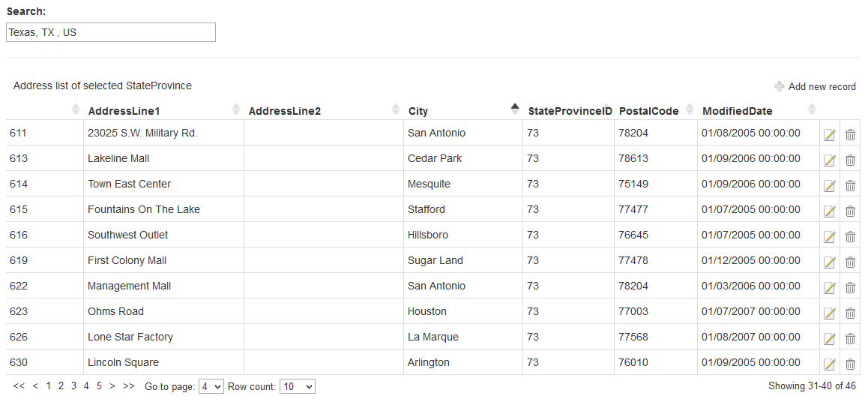Delete the Town East Center record
868x402 pixels.
(850, 185)
